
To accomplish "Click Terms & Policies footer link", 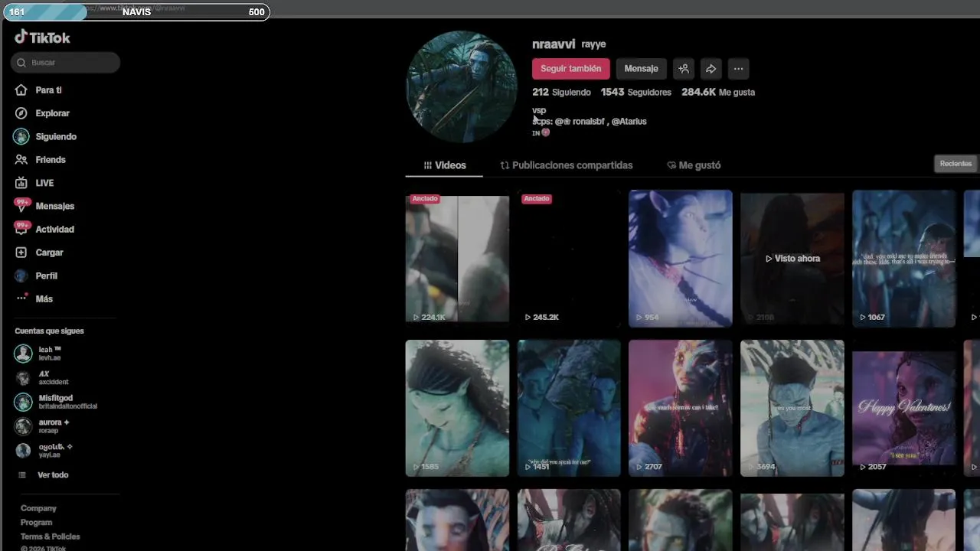I will pos(50,536).
